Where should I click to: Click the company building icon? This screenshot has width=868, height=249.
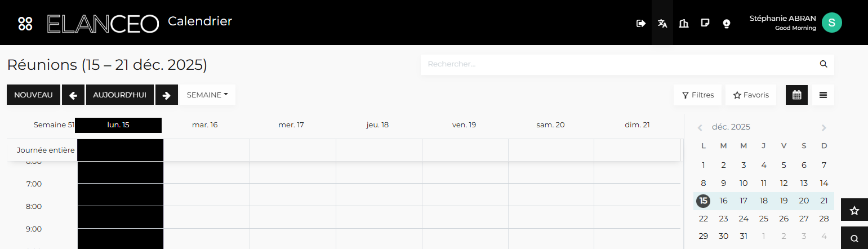(684, 23)
